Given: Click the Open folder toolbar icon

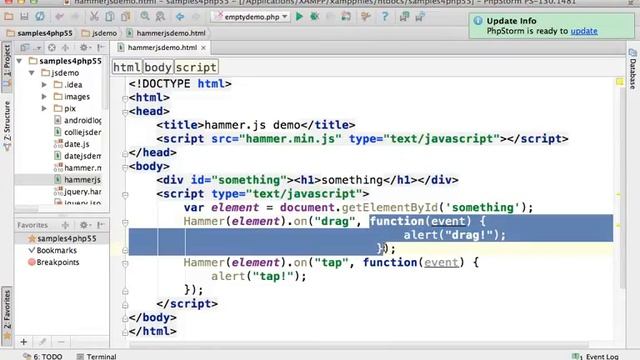Looking at the screenshot, I should 9,17.
